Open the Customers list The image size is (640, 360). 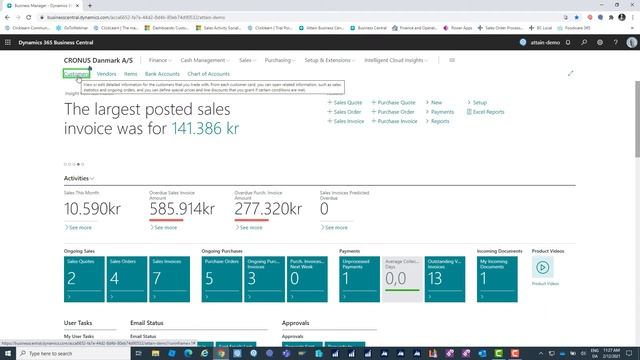[76, 74]
